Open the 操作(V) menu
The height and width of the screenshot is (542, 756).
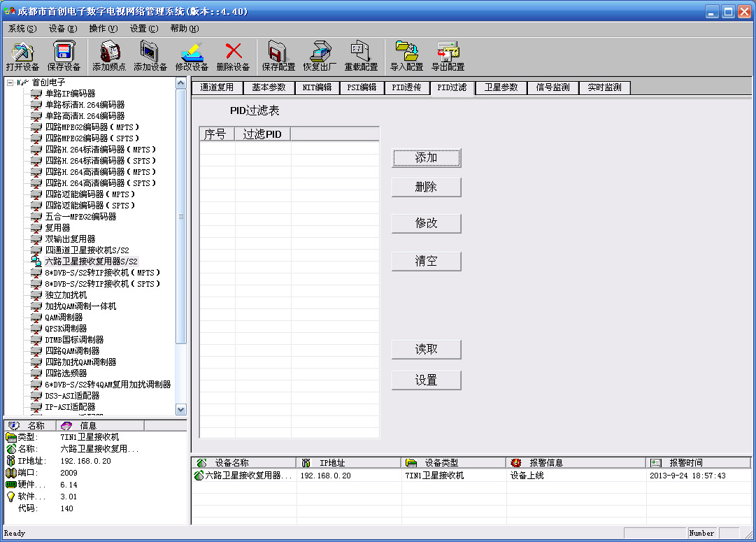[104, 29]
